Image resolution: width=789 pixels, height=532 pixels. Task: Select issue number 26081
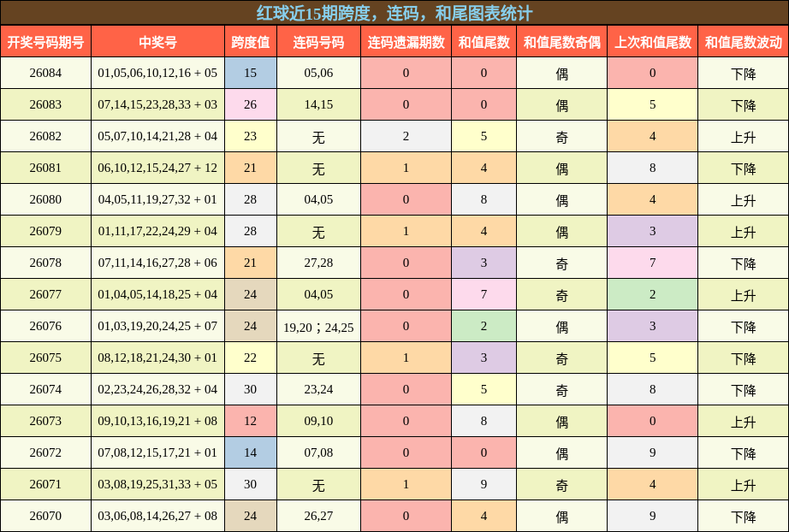click(45, 168)
